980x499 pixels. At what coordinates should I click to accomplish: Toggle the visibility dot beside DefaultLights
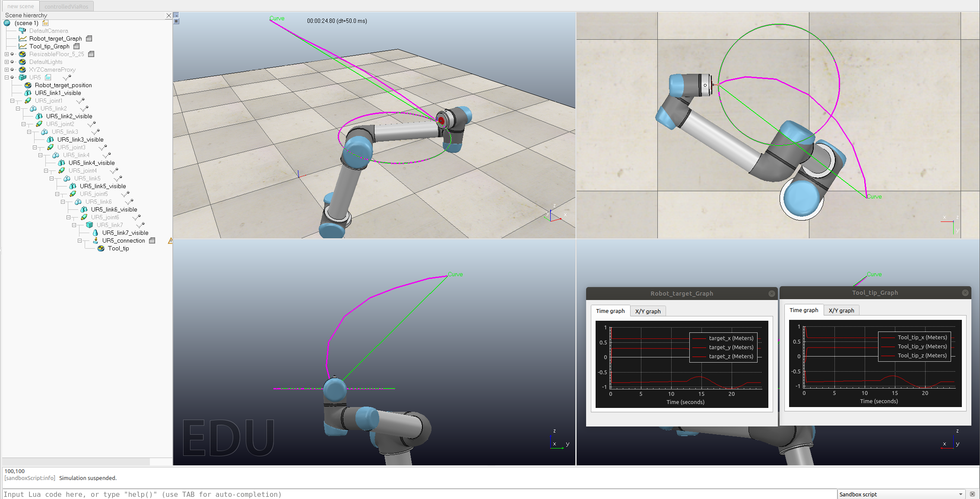click(12, 62)
